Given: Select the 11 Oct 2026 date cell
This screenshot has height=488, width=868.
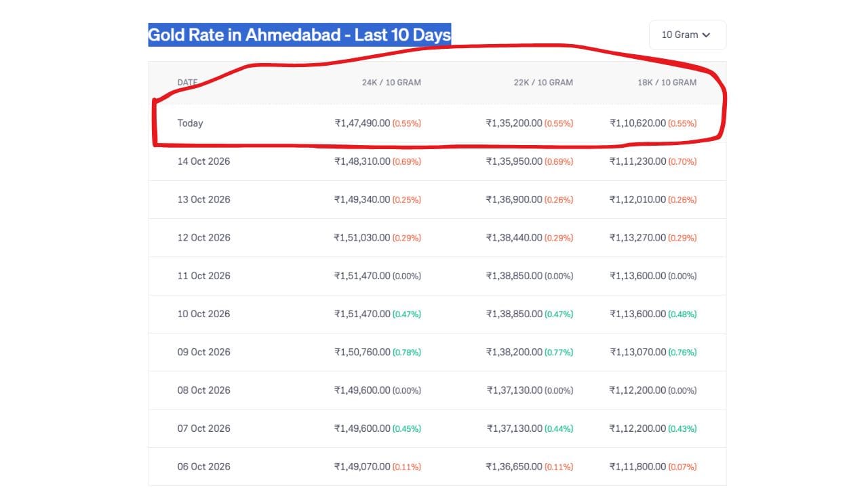Looking at the screenshot, I should coord(204,276).
